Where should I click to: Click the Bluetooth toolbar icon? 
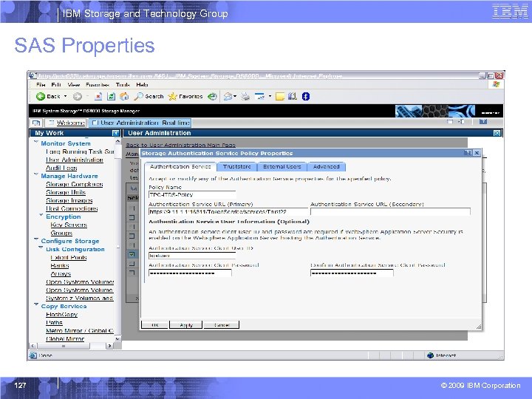click(x=306, y=96)
